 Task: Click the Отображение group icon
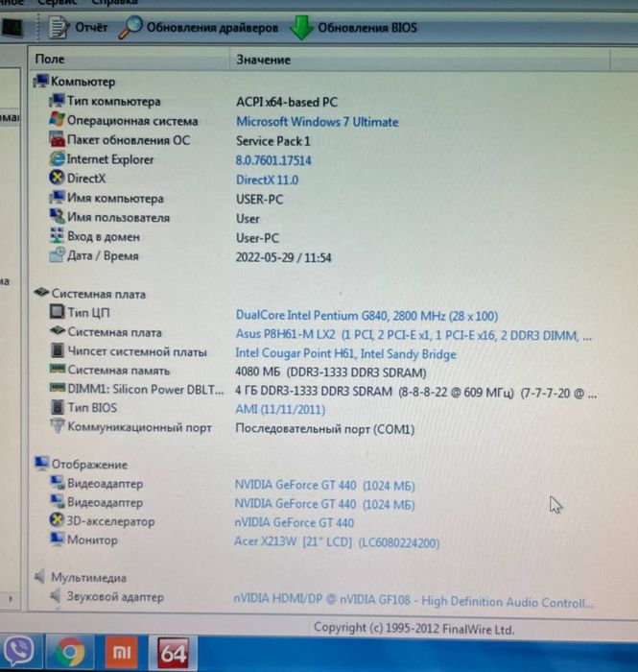(41, 464)
